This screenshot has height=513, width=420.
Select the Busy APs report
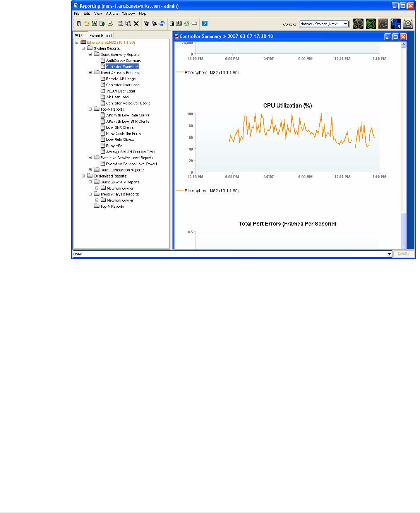point(114,146)
